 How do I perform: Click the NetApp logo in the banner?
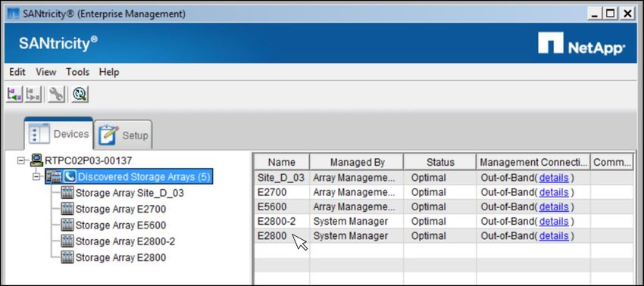582,43
